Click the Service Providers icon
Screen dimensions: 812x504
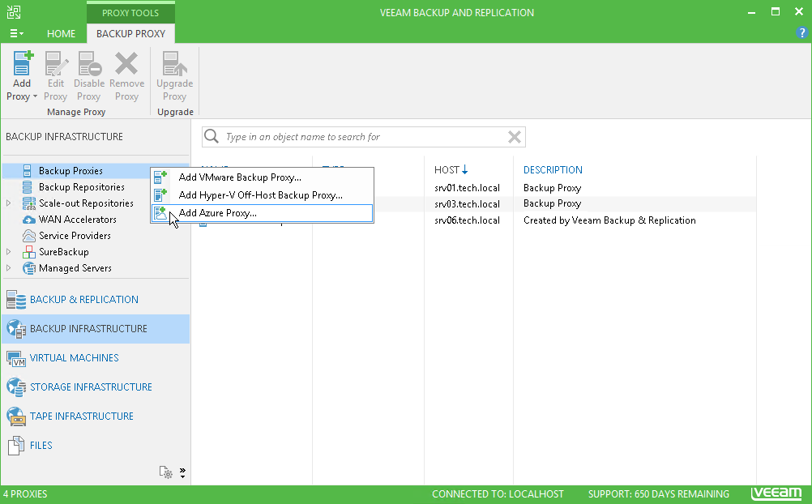click(29, 236)
